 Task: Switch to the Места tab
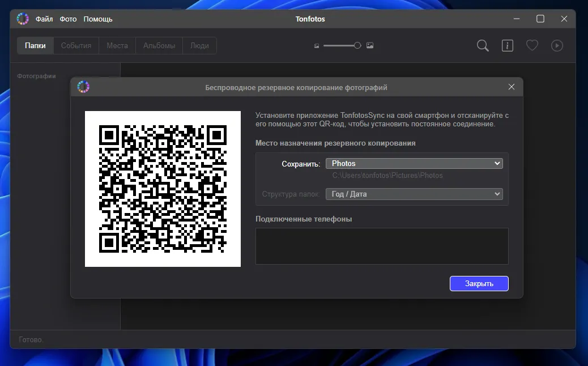[x=117, y=46]
